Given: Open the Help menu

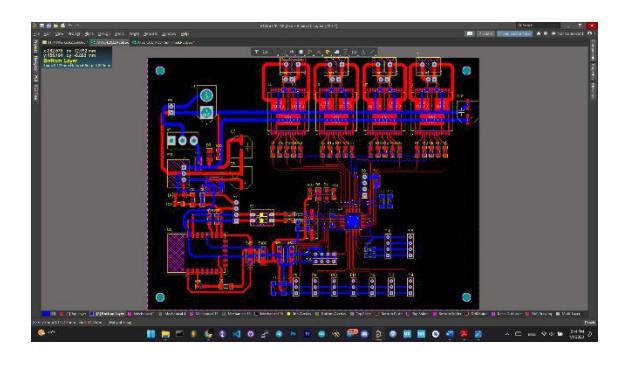Looking at the screenshot, I should [x=185, y=34].
